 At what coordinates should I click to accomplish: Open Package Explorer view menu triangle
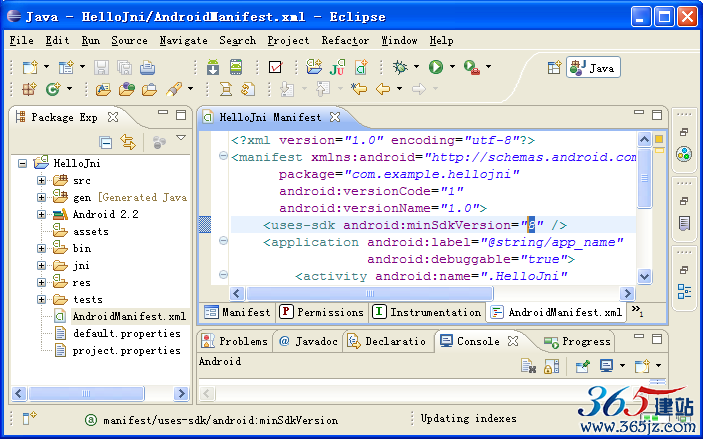pos(181,138)
